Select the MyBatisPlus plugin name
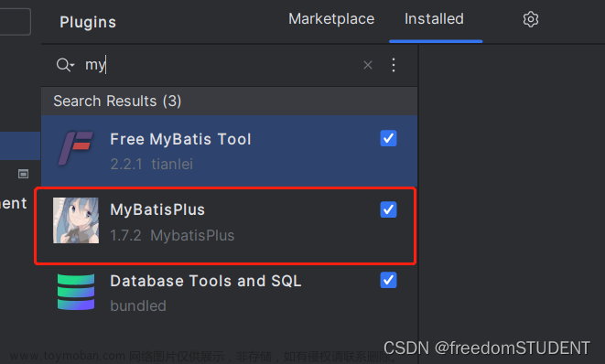The width and height of the screenshot is (605, 364). tap(157, 209)
